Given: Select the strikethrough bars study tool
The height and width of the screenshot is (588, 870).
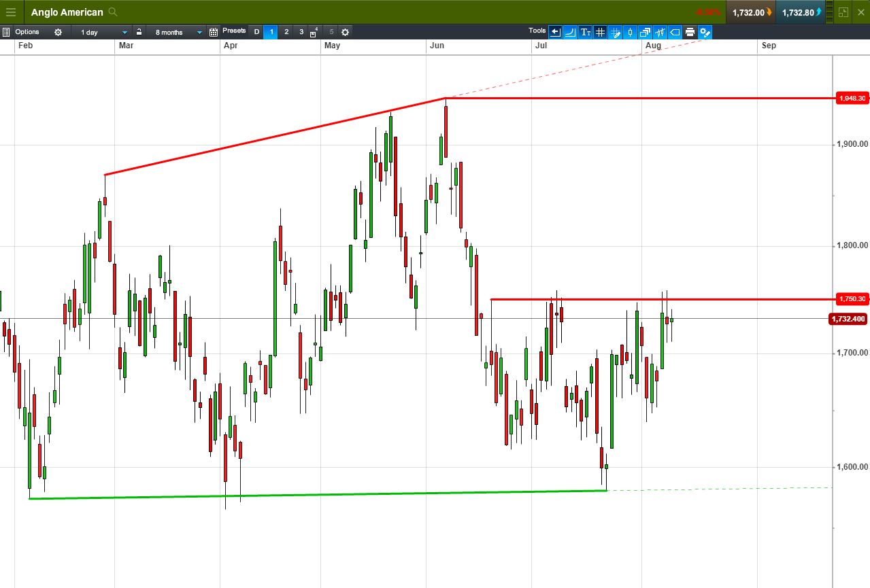Looking at the screenshot, I should 660,32.
